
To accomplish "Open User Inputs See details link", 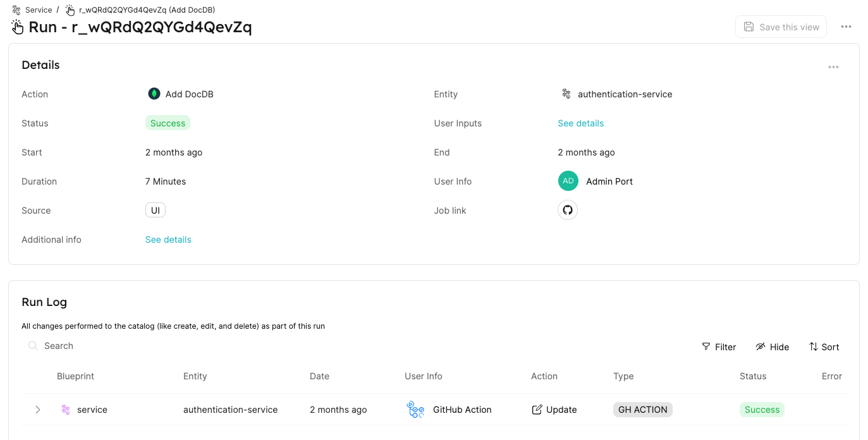I will pyautogui.click(x=580, y=123).
